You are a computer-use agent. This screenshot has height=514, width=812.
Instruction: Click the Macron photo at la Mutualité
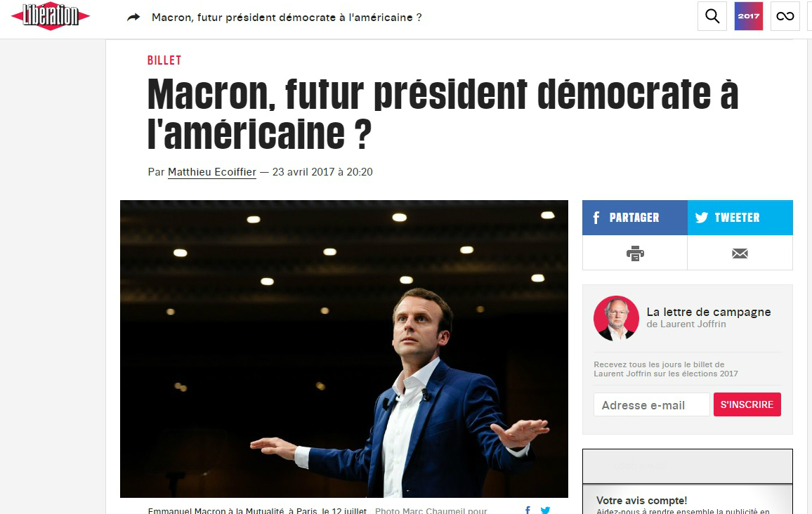click(x=344, y=349)
